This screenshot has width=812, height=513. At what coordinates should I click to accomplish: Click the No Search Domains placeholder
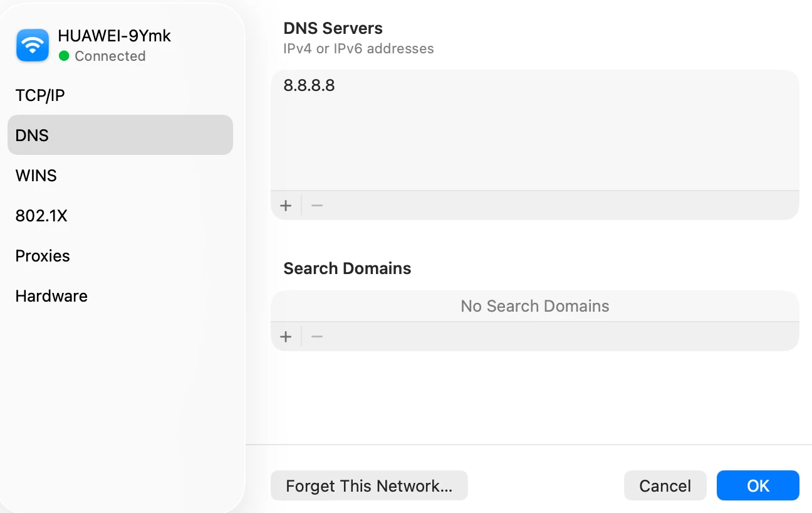[x=535, y=306]
